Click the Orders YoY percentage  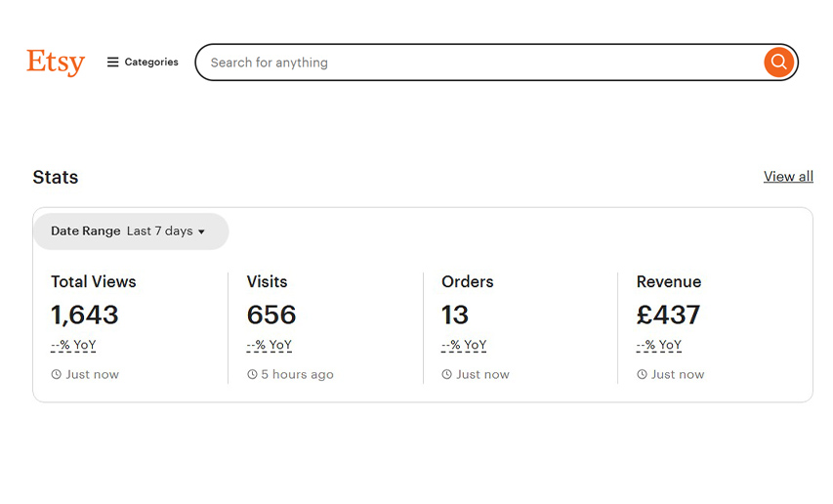coord(464,345)
